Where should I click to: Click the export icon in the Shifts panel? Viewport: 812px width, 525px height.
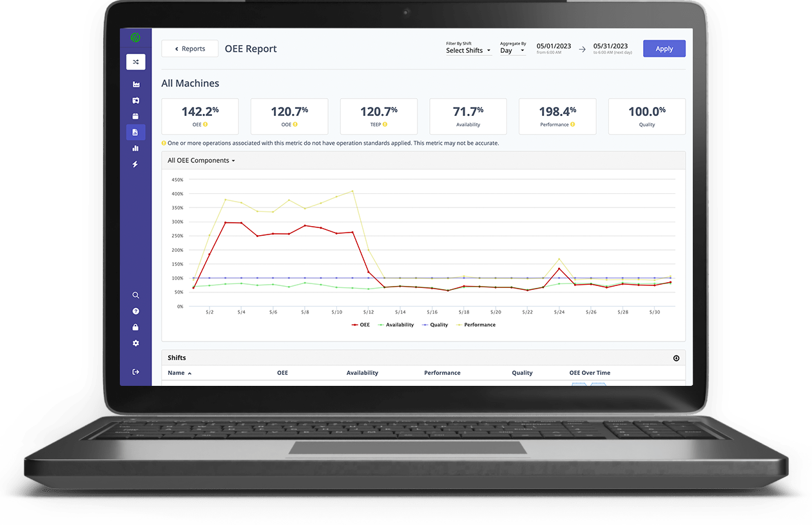[675, 358]
